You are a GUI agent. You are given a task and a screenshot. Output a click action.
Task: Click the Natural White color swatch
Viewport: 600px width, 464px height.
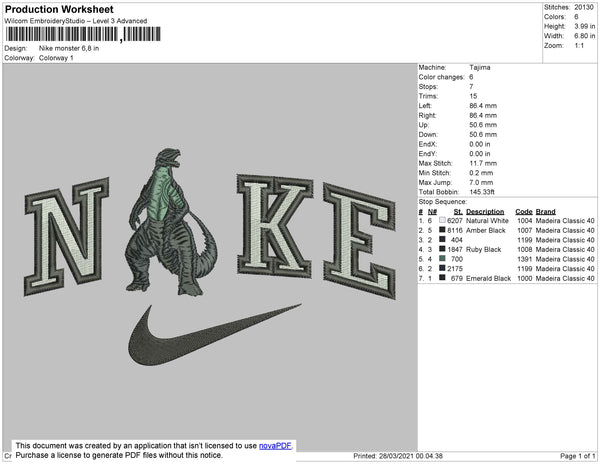pyautogui.click(x=442, y=220)
